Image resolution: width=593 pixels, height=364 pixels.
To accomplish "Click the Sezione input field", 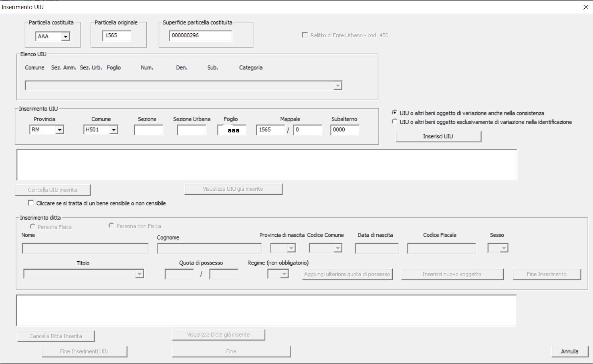I will coord(148,130).
